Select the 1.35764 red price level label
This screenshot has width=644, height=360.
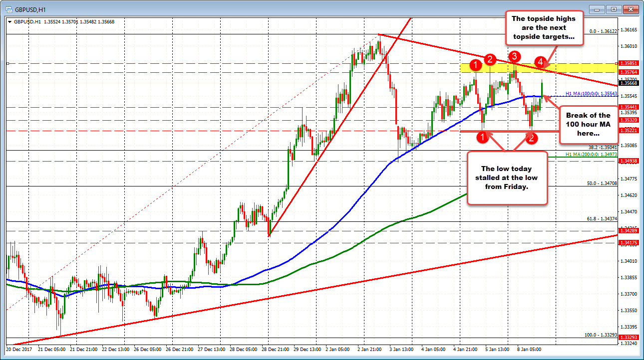click(x=628, y=73)
